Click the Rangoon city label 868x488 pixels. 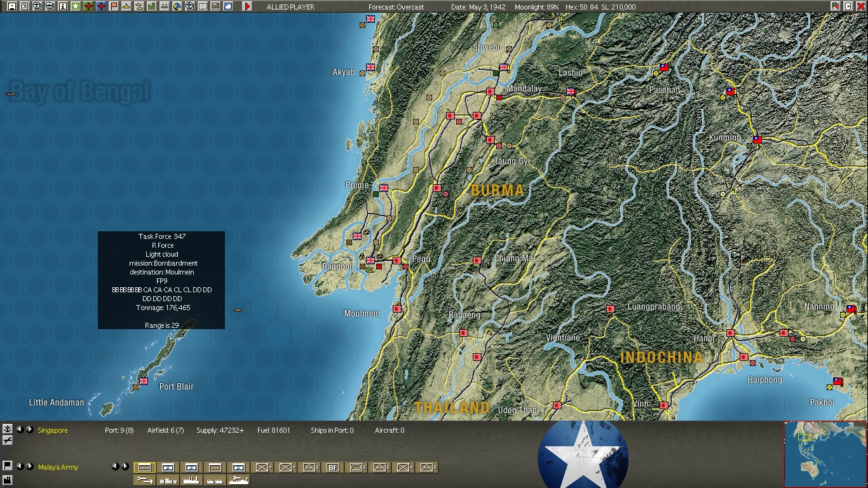338,266
